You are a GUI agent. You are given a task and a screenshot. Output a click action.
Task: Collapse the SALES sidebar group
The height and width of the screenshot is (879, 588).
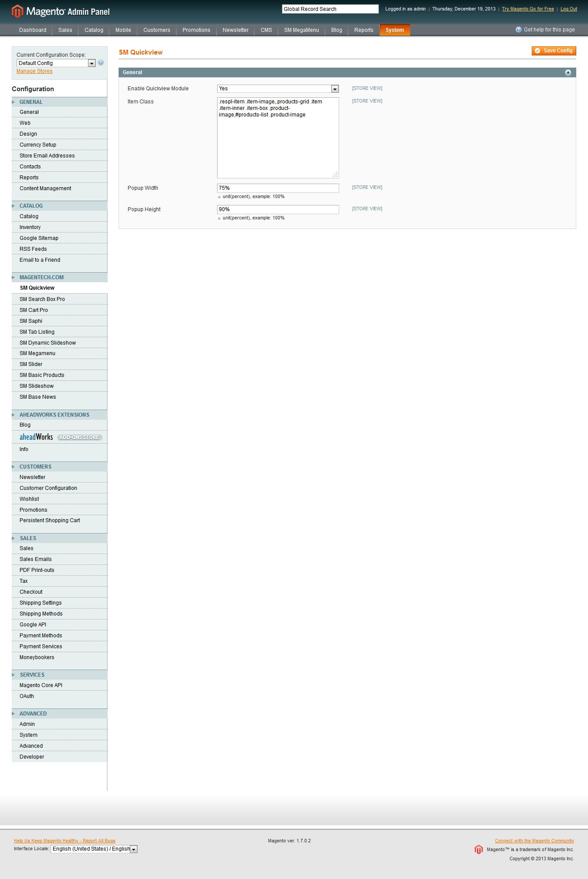(59, 538)
